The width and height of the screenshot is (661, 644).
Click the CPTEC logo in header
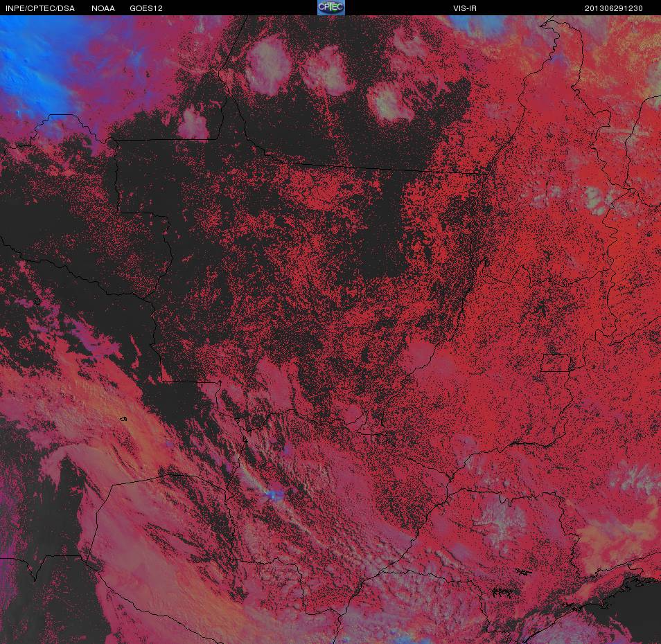(x=331, y=8)
